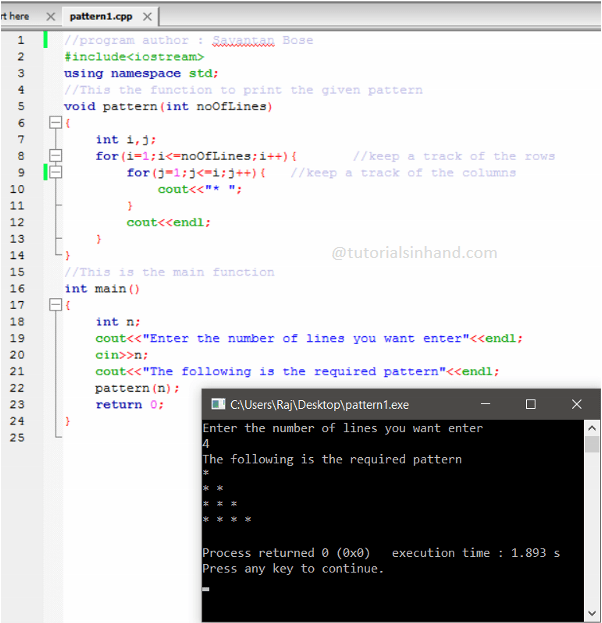
Task: Click the console title C:\Users\Raj\Desktop\pattern1.exe
Action: (319, 404)
